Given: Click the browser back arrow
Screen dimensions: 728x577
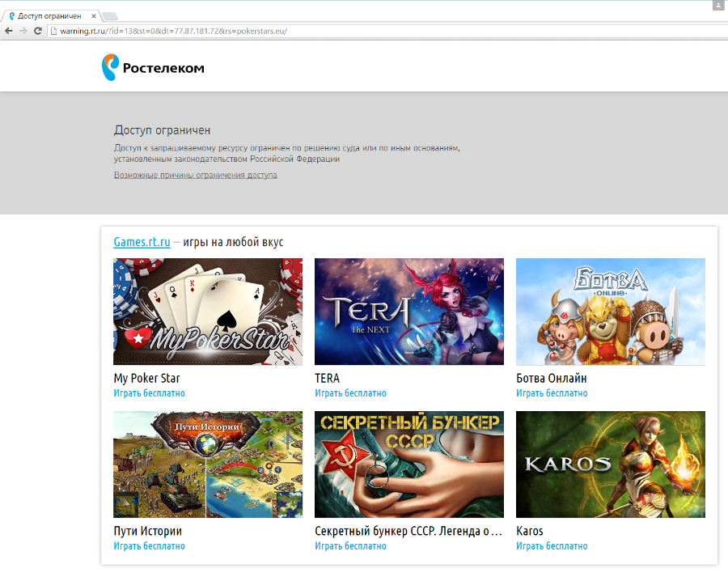Looking at the screenshot, I should tap(9, 31).
